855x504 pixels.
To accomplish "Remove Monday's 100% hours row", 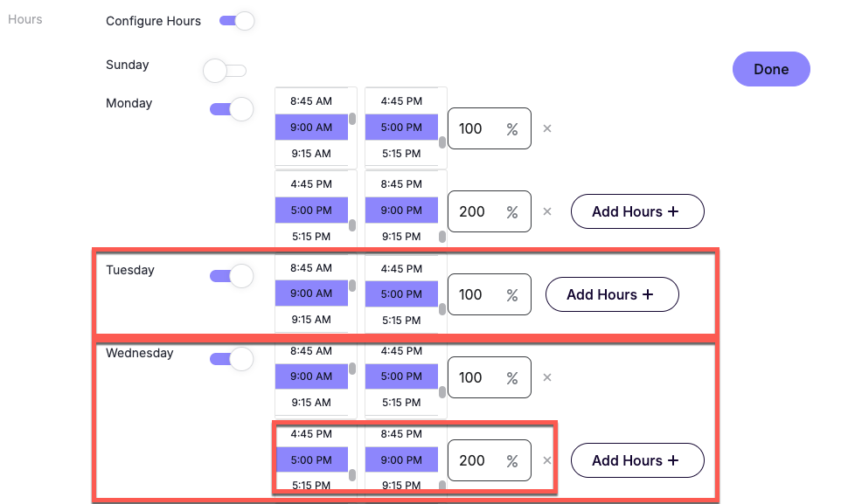I will point(547,128).
